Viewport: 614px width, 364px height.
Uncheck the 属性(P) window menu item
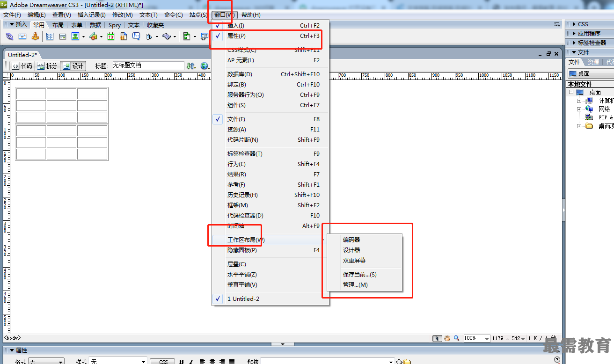(270, 36)
